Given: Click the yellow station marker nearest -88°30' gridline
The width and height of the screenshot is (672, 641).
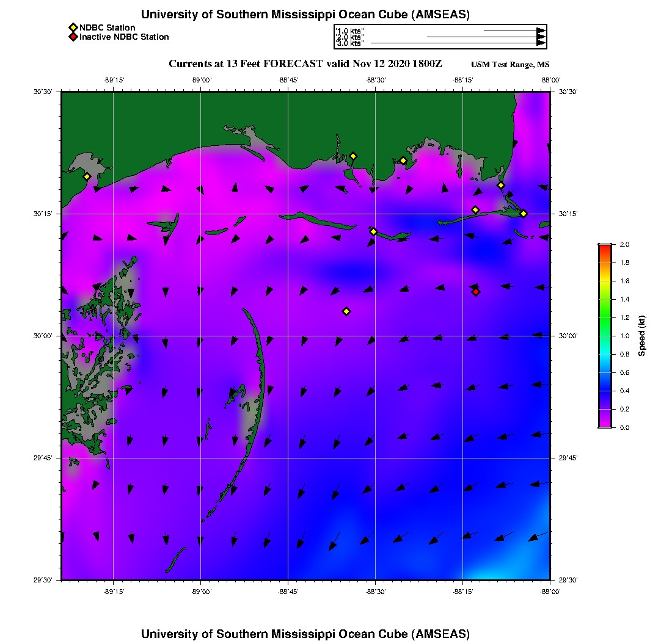Looking at the screenshot, I should click(373, 231).
